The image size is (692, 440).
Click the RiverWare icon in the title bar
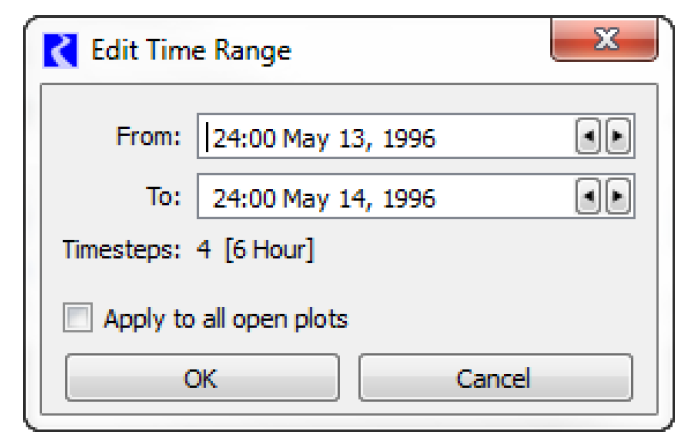[x=61, y=49]
